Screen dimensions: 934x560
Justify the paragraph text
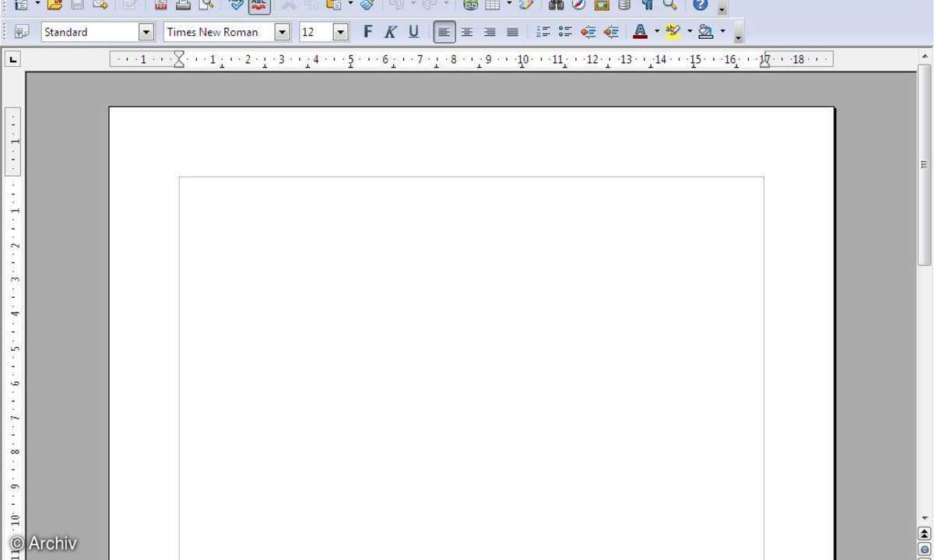point(512,32)
